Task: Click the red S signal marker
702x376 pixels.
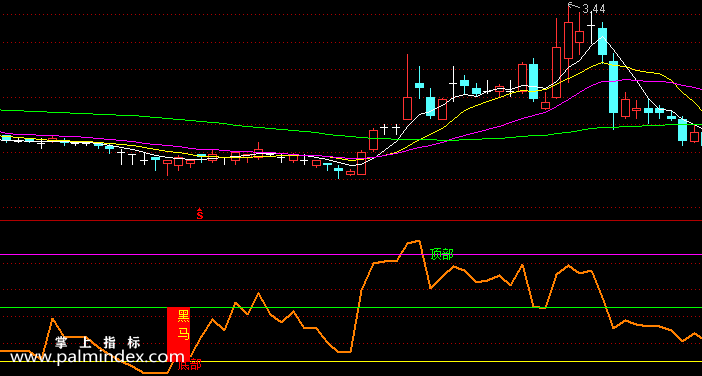Action: point(200,214)
